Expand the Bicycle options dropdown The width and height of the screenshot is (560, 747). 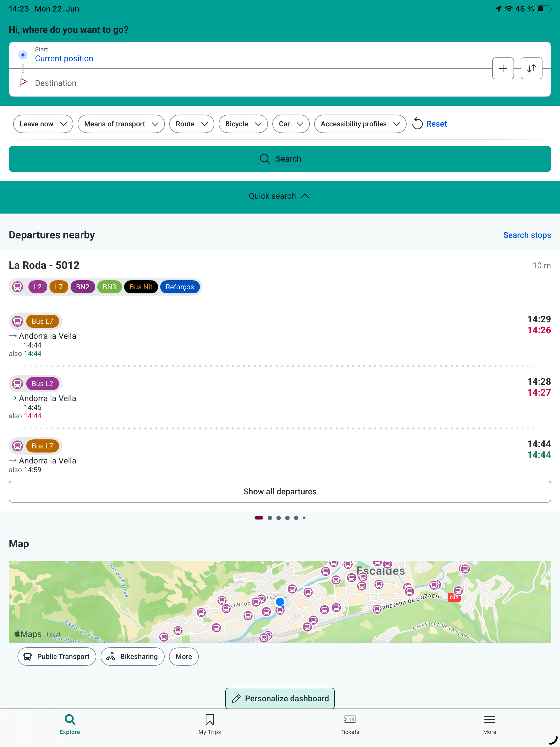(243, 124)
